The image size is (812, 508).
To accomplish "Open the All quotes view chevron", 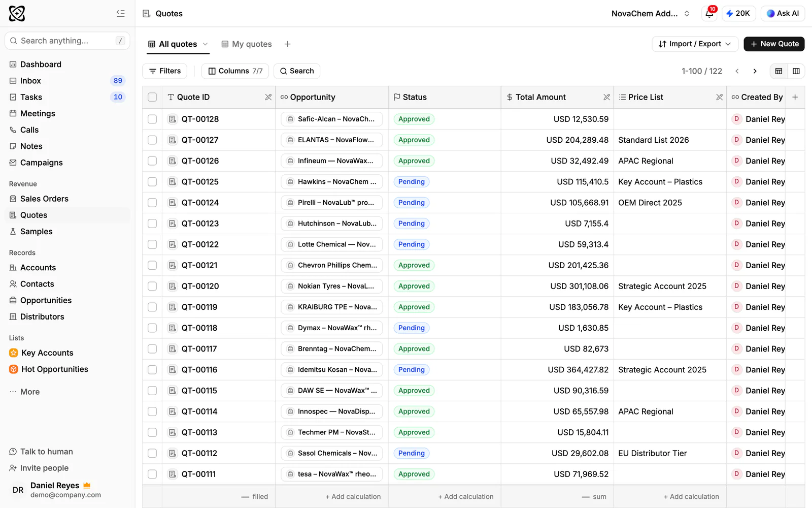I will point(206,44).
